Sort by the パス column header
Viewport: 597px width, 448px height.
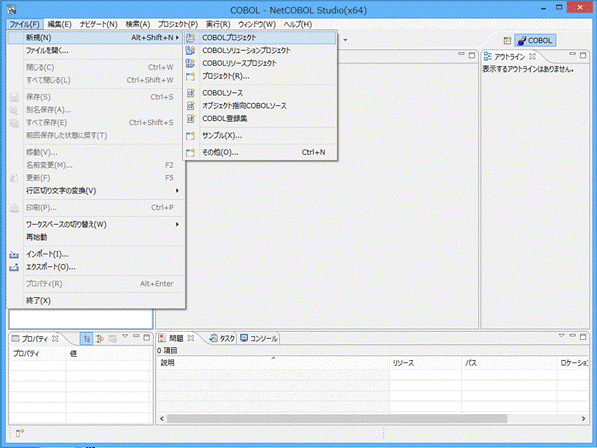pyautogui.click(x=509, y=363)
